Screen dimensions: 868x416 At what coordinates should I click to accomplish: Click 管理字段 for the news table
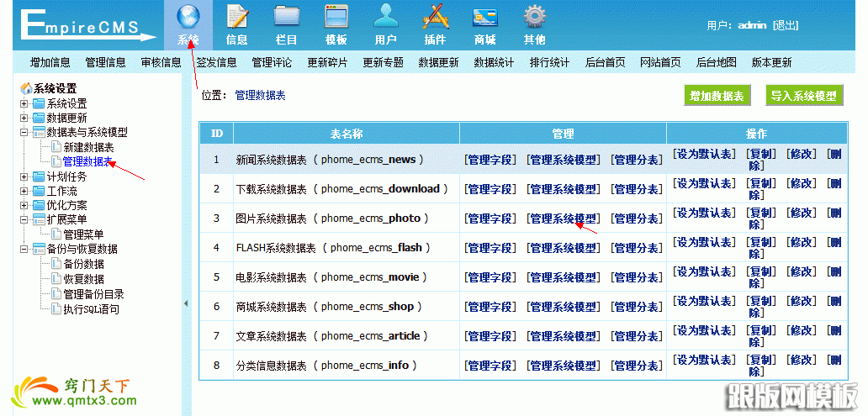coord(490,160)
